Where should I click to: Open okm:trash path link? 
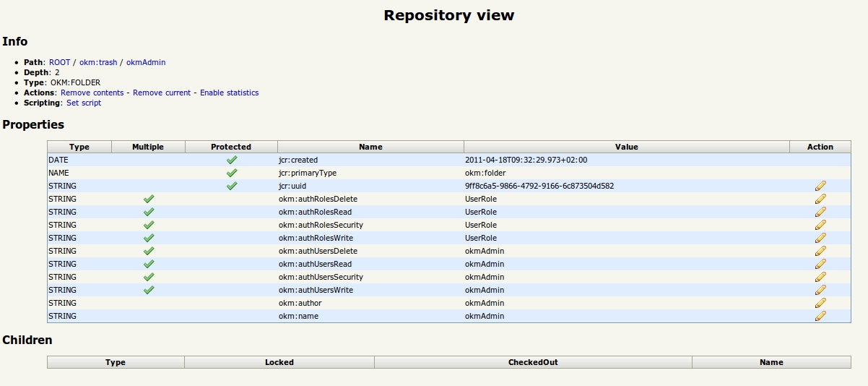98,62
